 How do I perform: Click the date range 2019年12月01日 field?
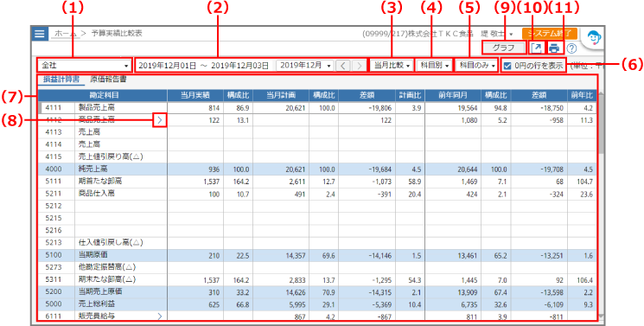point(205,66)
